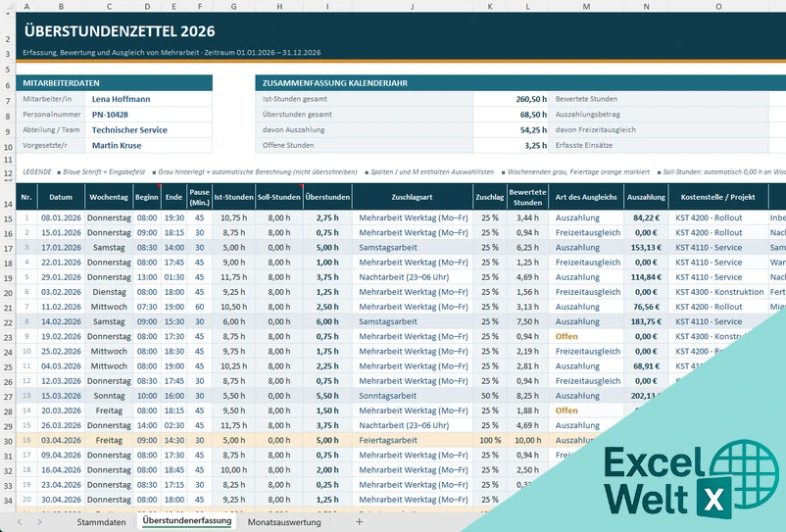
Task: Select row 30 header
Action: (8, 441)
